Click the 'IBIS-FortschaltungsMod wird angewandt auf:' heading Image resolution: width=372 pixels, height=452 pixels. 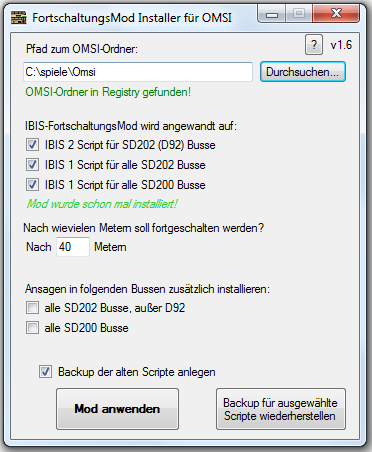pos(131,126)
